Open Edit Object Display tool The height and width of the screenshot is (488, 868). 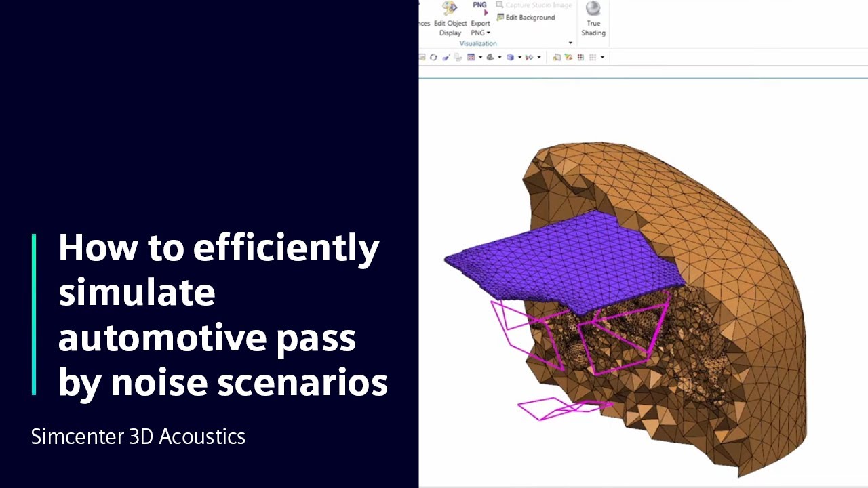click(x=450, y=19)
